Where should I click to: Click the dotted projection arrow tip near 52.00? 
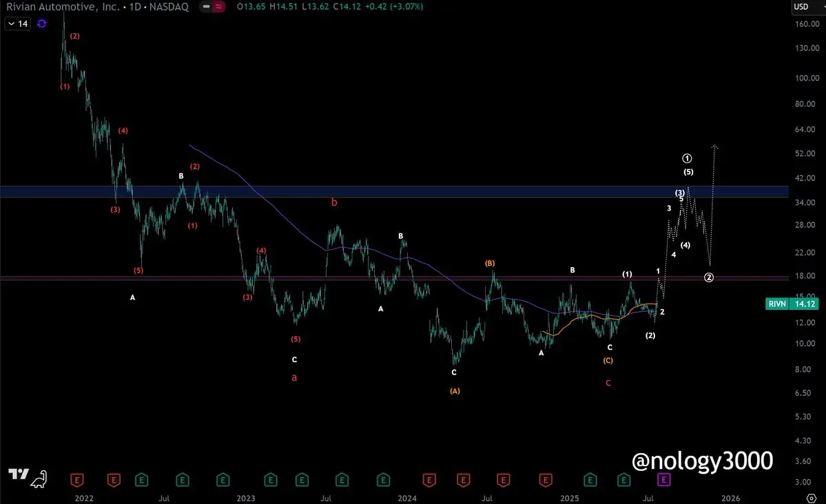point(715,146)
